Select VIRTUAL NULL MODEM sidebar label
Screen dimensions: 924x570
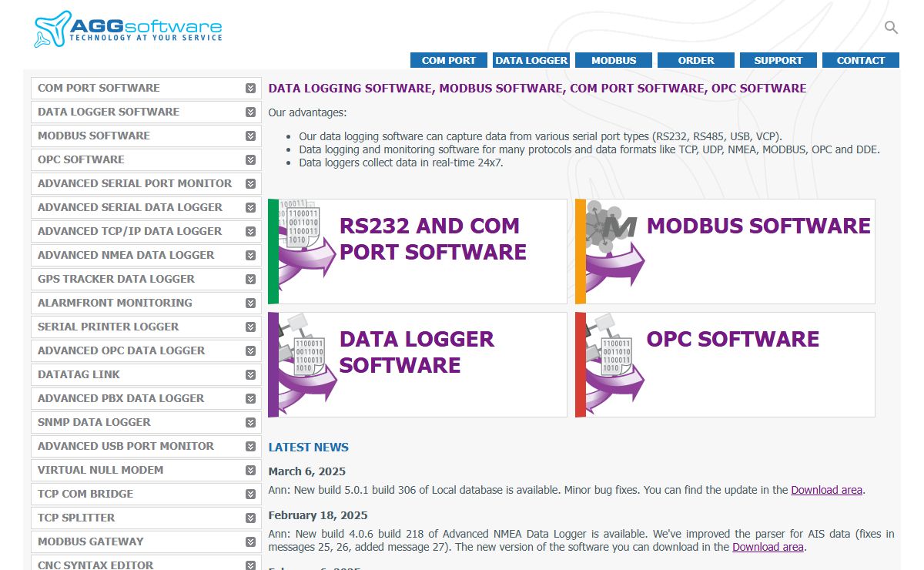100,470
